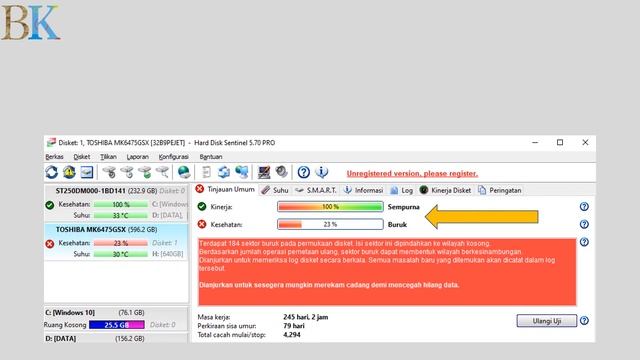Click the 'Buruk' health status label

397,224
